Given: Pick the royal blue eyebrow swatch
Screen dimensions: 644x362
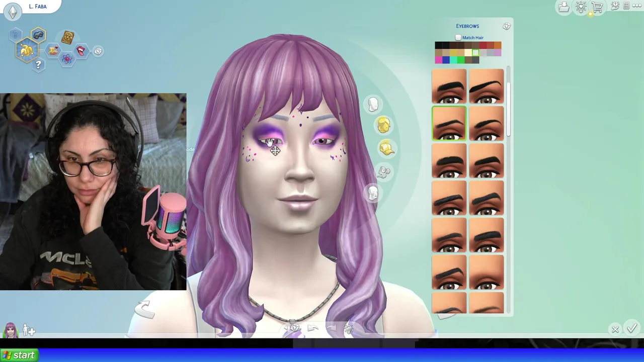Looking at the screenshot, I should click(x=446, y=60).
